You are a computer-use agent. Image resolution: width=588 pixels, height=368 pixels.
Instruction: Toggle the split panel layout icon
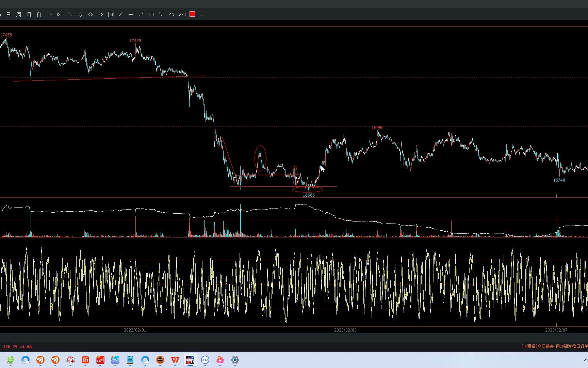point(111,15)
